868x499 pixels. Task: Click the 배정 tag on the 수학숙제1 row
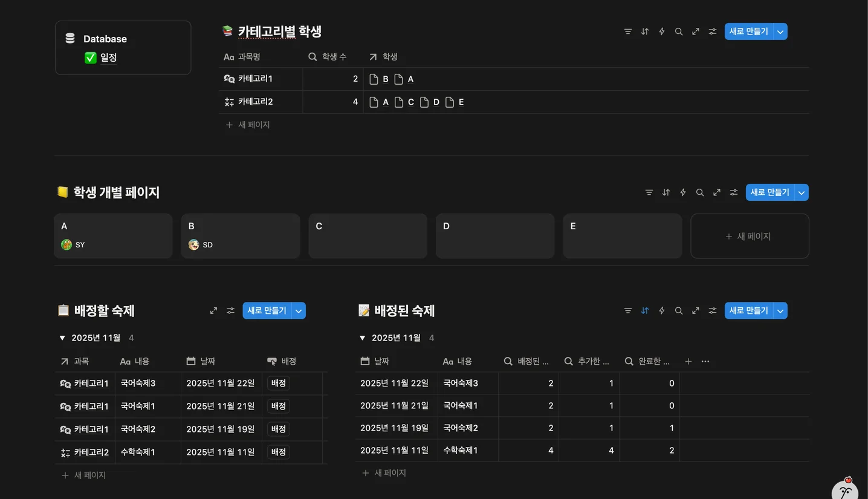pyautogui.click(x=278, y=452)
